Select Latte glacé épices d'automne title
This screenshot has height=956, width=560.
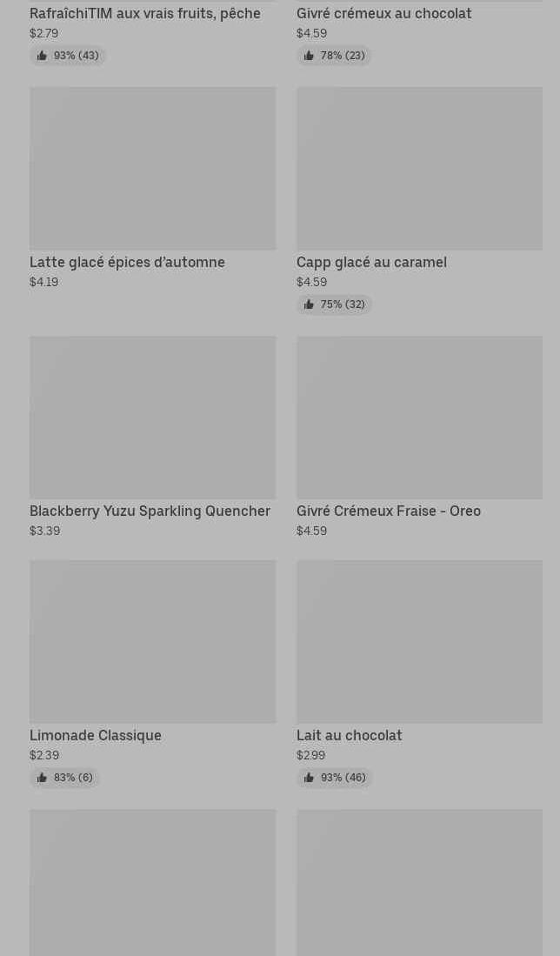tap(127, 262)
